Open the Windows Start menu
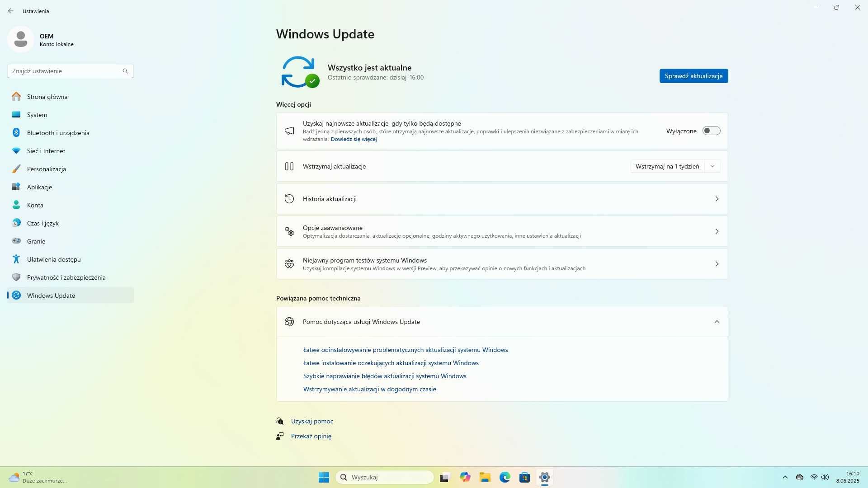Image resolution: width=868 pixels, height=488 pixels. (324, 477)
